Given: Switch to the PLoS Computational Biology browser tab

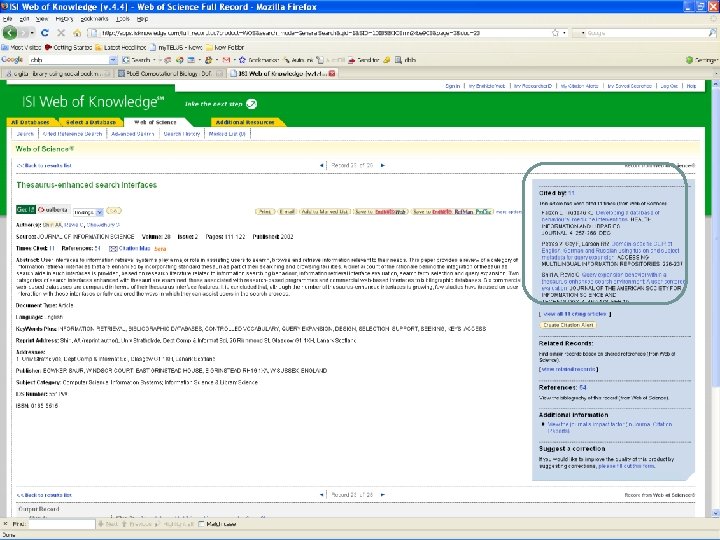Looking at the screenshot, I should [x=171, y=73].
